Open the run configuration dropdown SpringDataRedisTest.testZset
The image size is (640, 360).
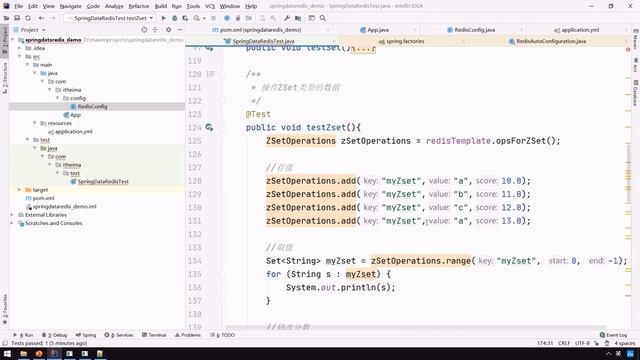[110, 18]
